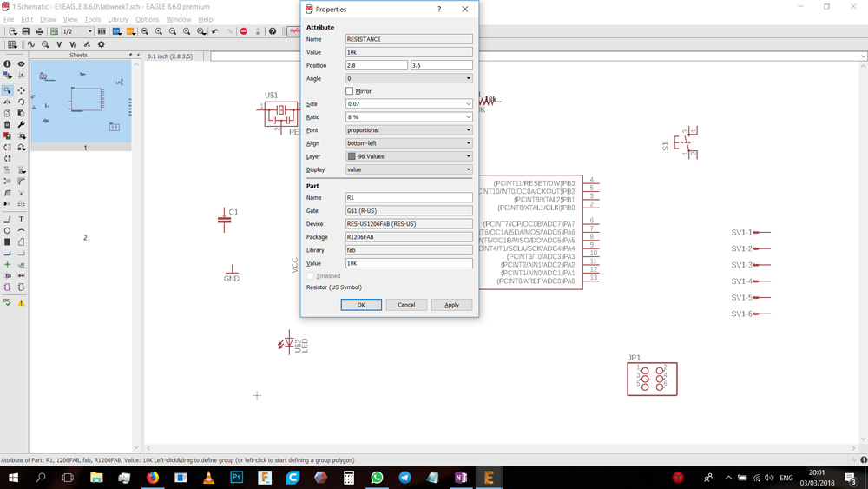Click the Zoom In magnifier icon
The height and width of the screenshot is (489, 868).
click(x=159, y=31)
